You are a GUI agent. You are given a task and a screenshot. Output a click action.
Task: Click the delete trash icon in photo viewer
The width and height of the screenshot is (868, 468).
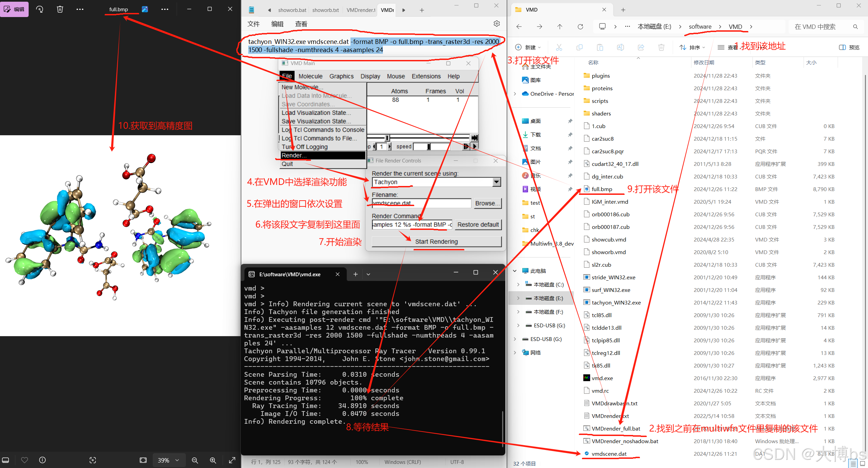[60, 9]
